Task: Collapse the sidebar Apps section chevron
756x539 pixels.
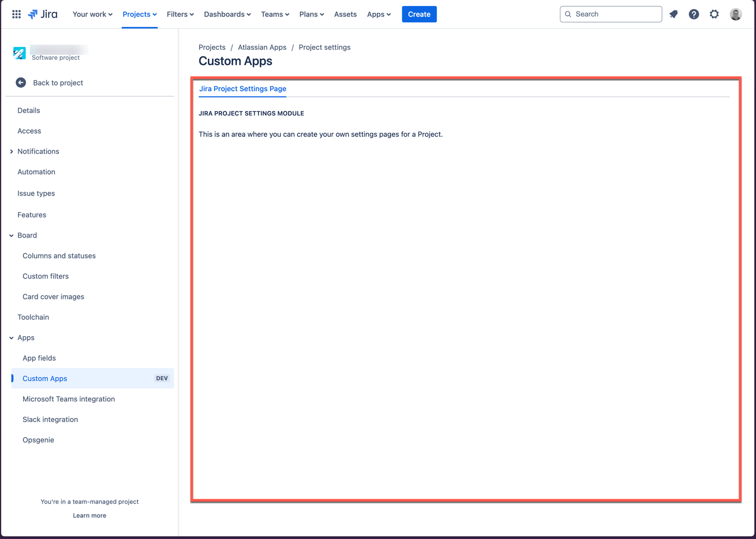Action: pyautogui.click(x=11, y=338)
